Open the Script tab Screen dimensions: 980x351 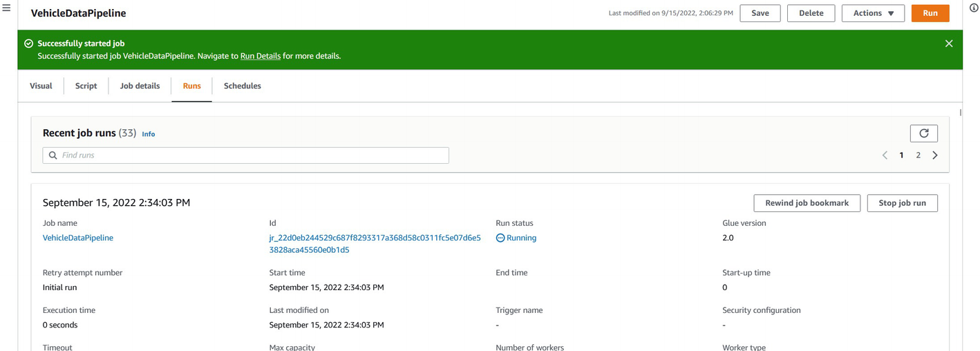[x=86, y=86]
